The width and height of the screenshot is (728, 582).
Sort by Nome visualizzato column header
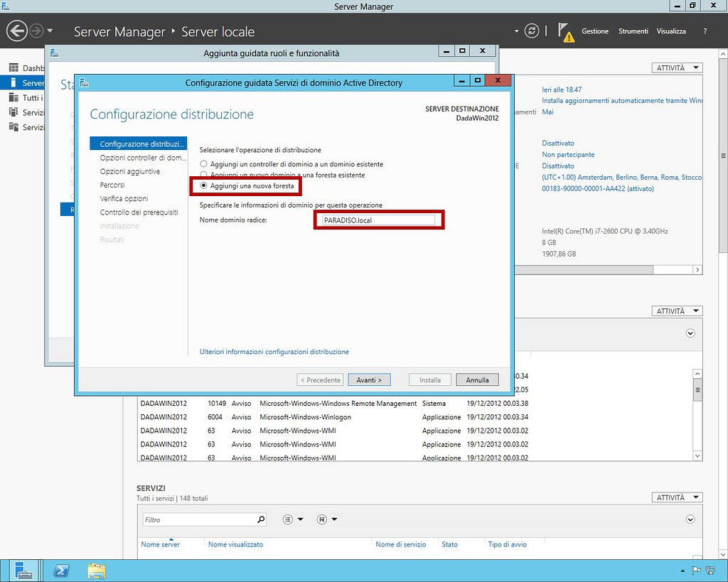(x=235, y=544)
